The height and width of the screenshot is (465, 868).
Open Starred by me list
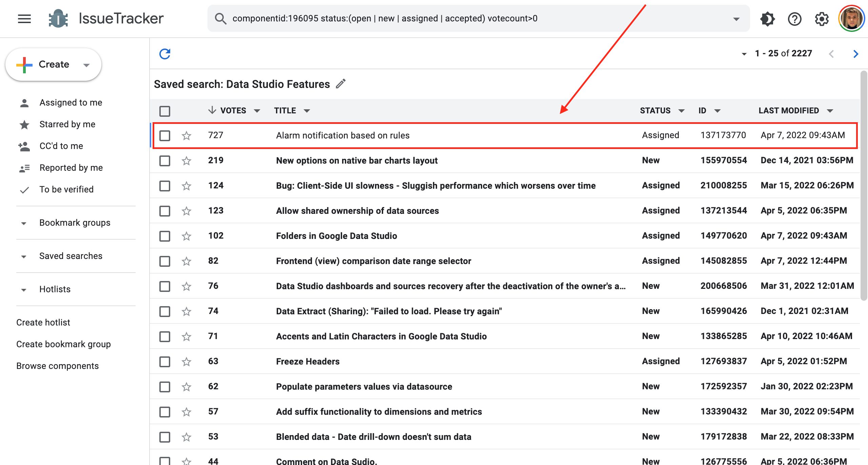click(x=67, y=124)
